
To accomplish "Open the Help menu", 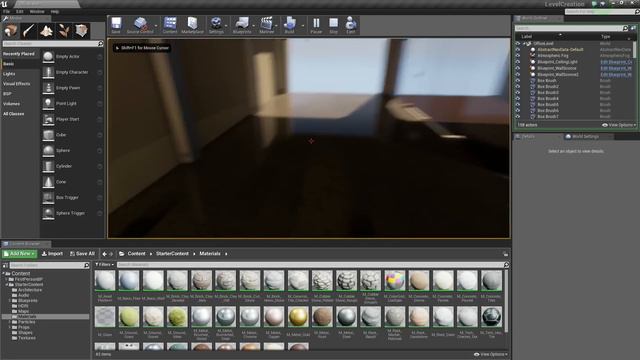I will 55,12.
